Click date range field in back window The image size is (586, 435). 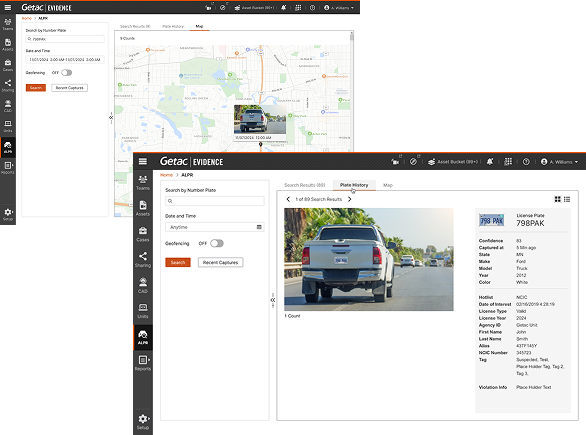pyautogui.click(x=65, y=59)
